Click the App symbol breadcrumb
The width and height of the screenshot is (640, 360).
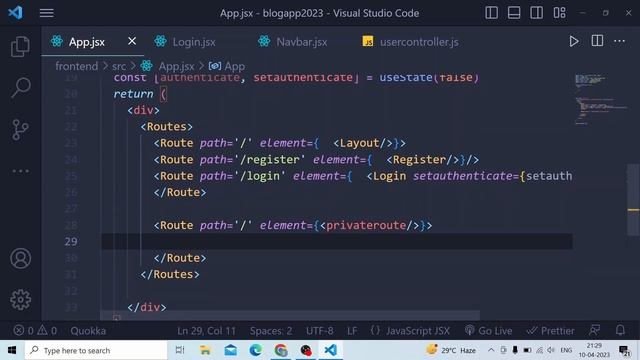coord(234,66)
